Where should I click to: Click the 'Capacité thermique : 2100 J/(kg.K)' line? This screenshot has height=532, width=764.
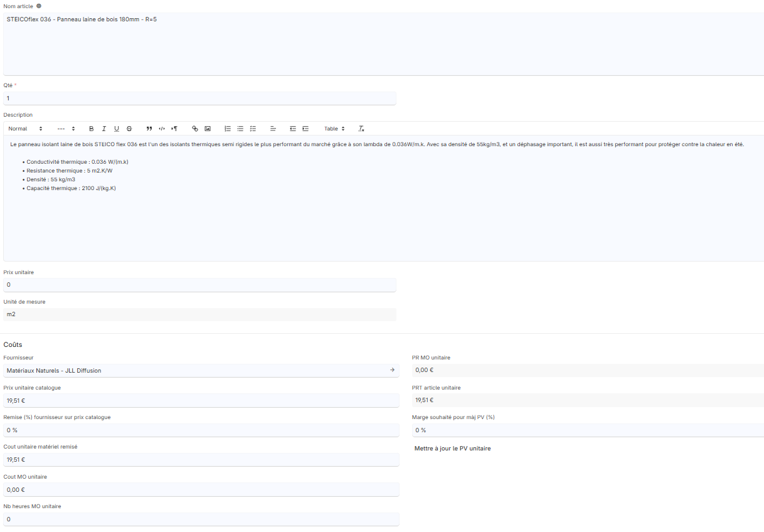(x=71, y=188)
